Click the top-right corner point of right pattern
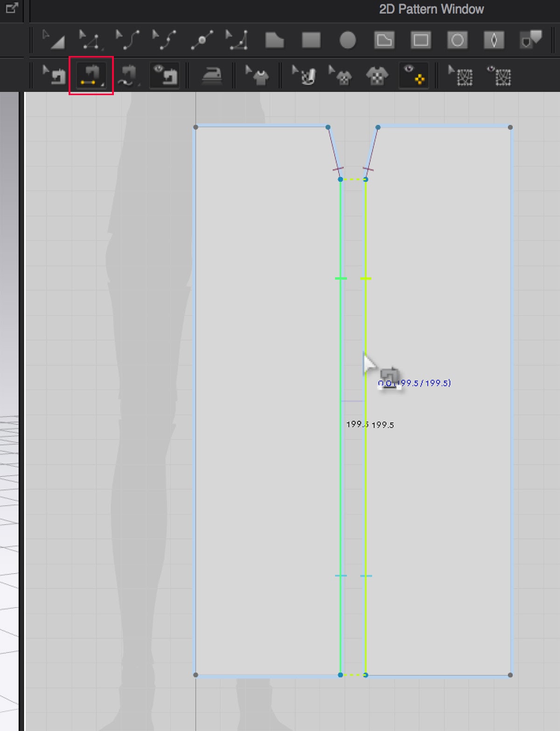560x731 pixels. pos(510,127)
